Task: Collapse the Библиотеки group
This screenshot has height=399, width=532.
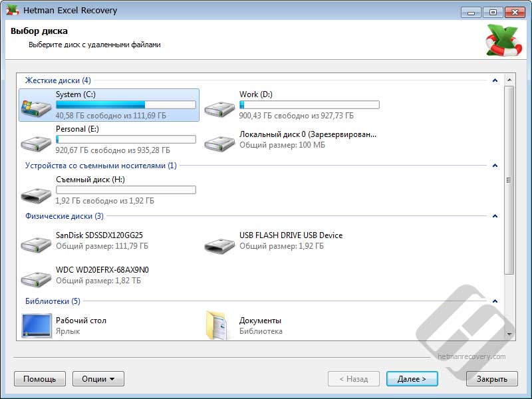Action: pyautogui.click(x=495, y=301)
